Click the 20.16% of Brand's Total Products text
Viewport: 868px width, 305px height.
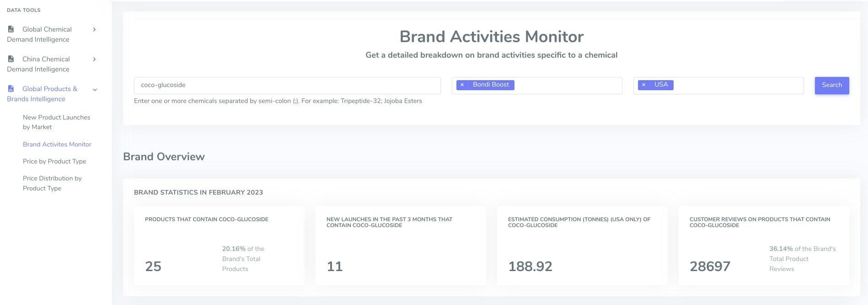coord(243,259)
